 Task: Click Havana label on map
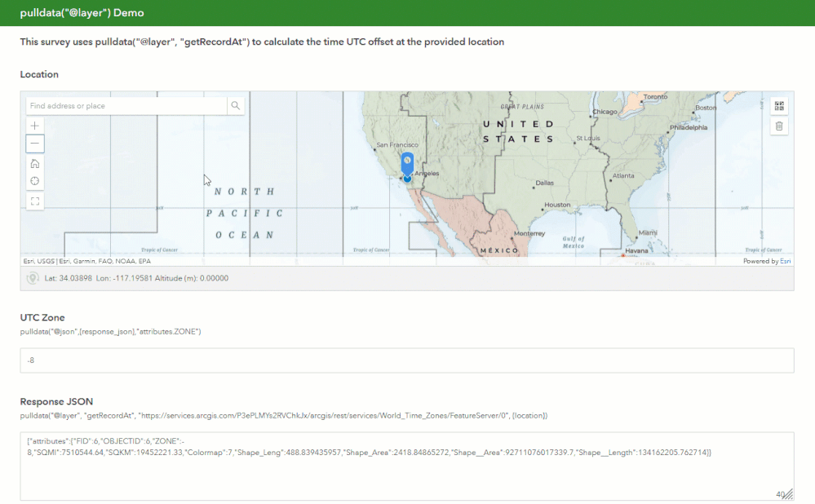636,250
